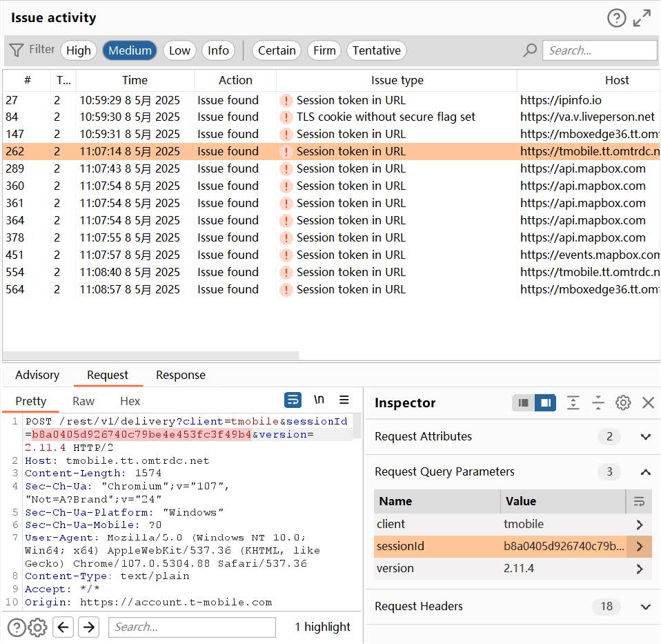Switch to the Raw view tab
The image size is (661, 644).
pyautogui.click(x=83, y=401)
